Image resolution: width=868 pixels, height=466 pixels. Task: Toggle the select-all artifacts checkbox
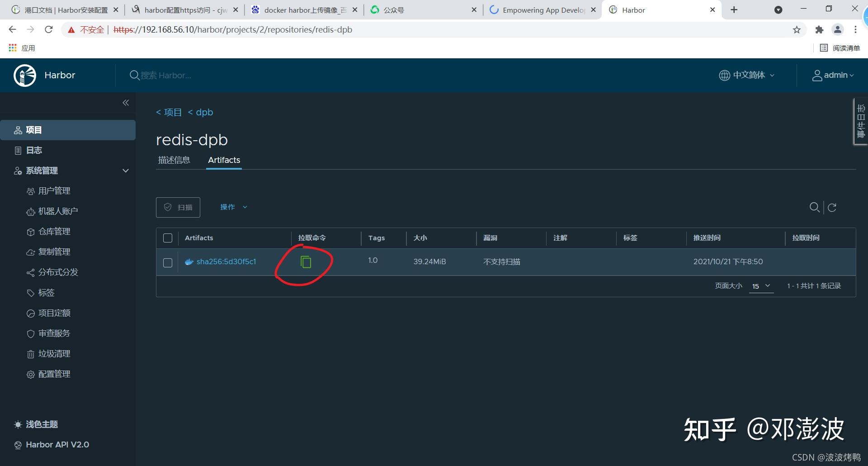click(x=167, y=238)
